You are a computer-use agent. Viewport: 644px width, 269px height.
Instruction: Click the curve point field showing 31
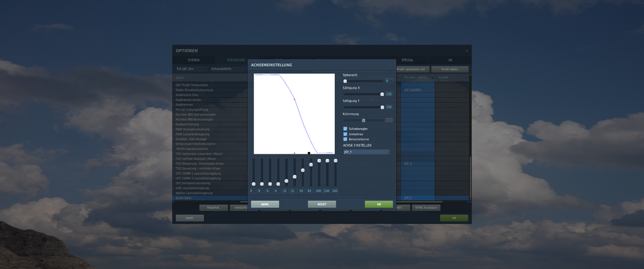tap(293, 191)
